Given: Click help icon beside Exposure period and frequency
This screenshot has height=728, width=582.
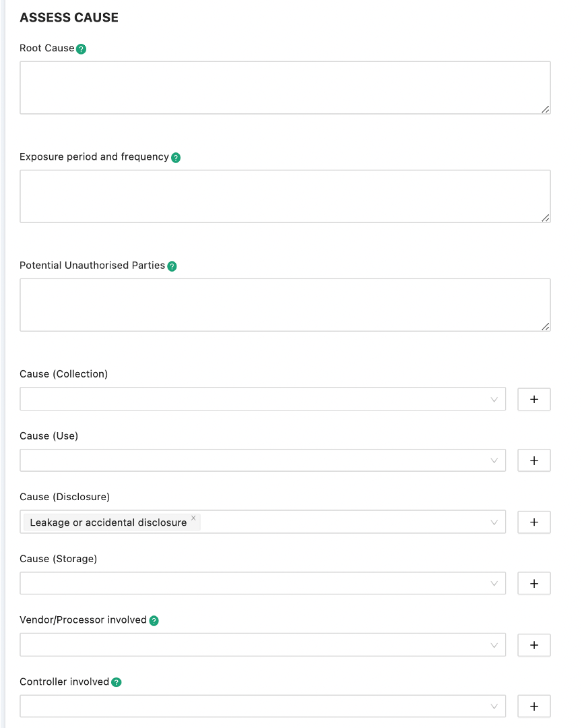Looking at the screenshot, I should (x=176, y=158).
